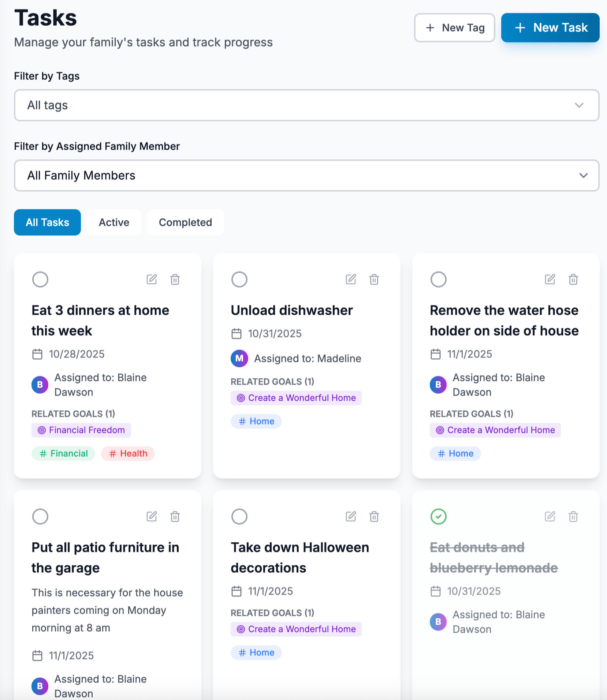
Task: Delete the Unload dishwasher task
Action: (x=374, y=280)
